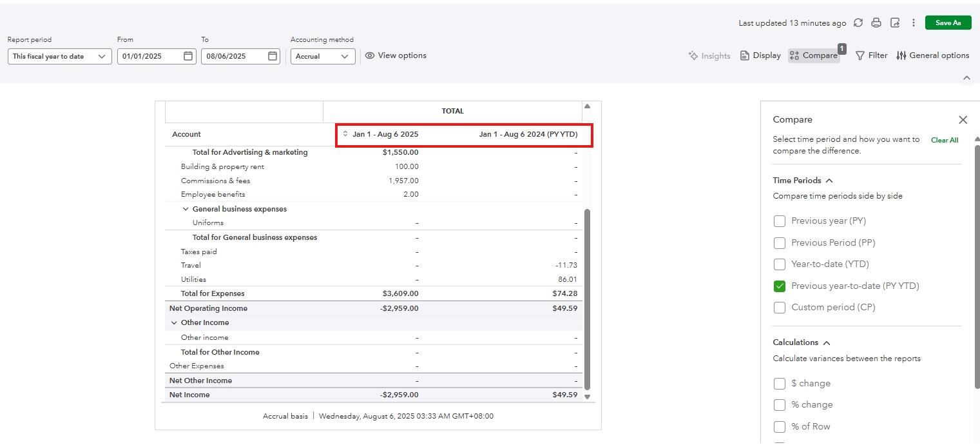Screen dimensions: 980x445
Task: Uncheck Previous year-to-date (PY YTD)
Action: (x=780, y=286)
